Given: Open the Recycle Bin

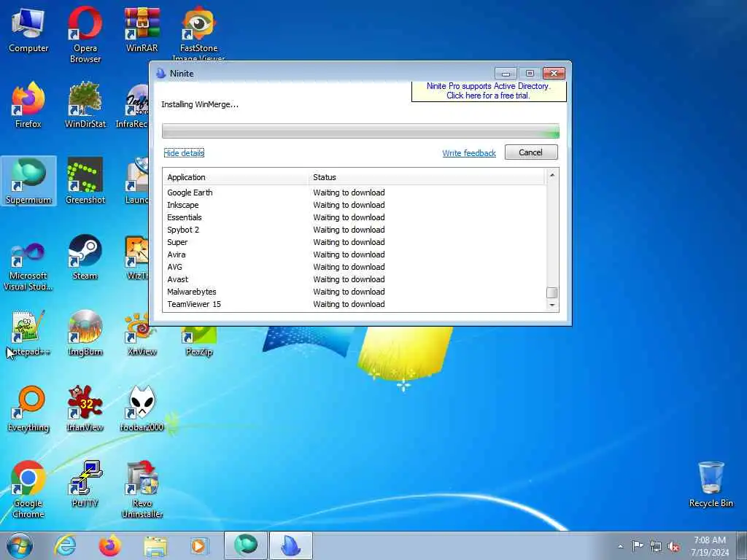Looking at the screenshot, I should tap(711, 484).
